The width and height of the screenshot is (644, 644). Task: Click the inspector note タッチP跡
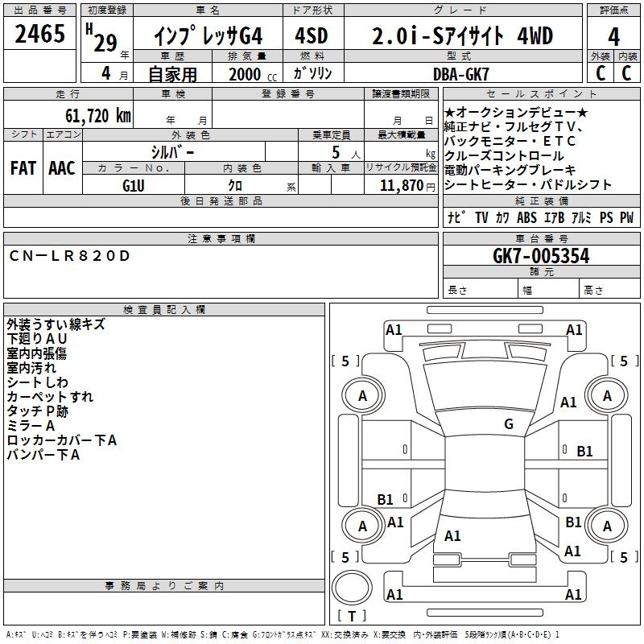tap(37, 411)
